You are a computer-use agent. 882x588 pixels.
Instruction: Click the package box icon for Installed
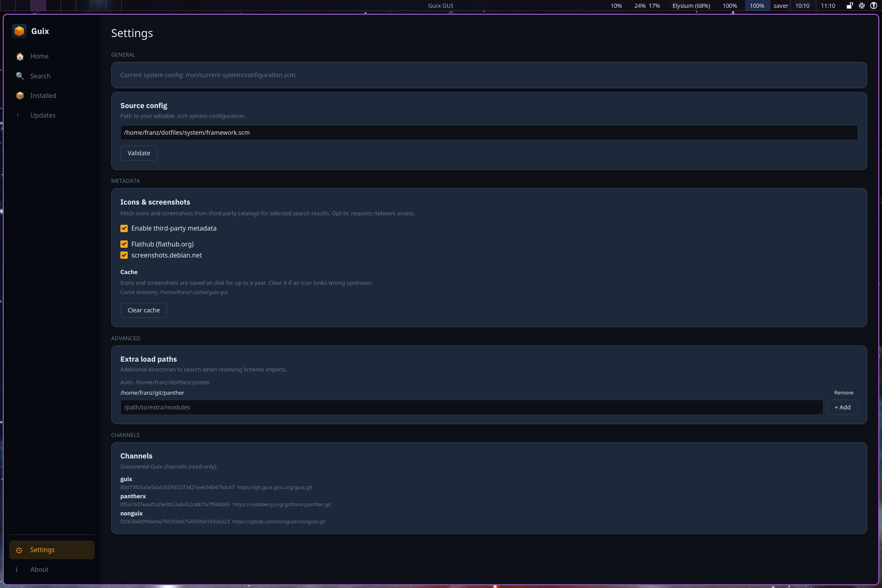click(20, 96)
